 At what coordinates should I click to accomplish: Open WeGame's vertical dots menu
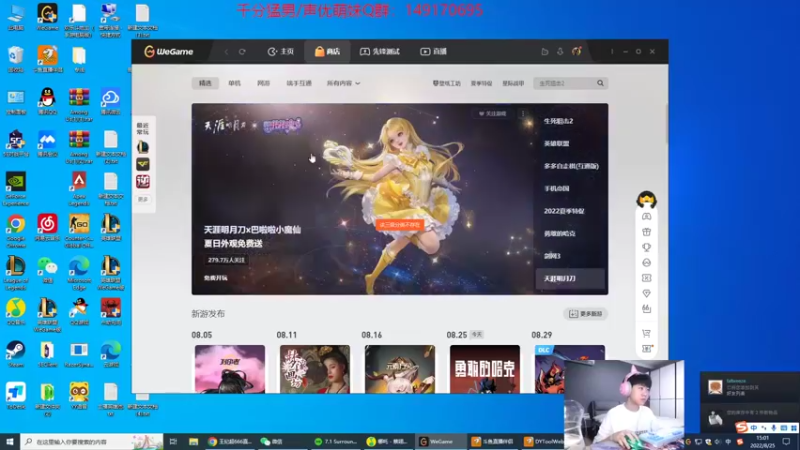tap(612, 52)
